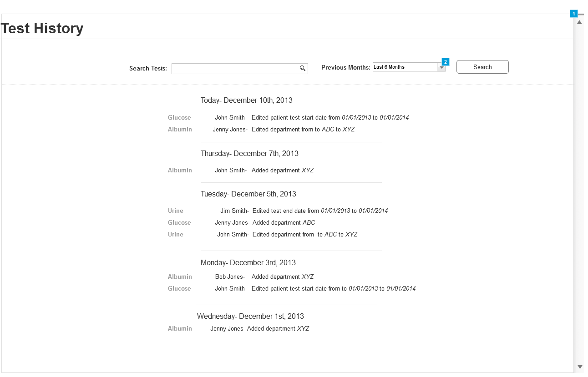
Task: Click the annotation marker 1 at top right
Action: pos(573,13)
